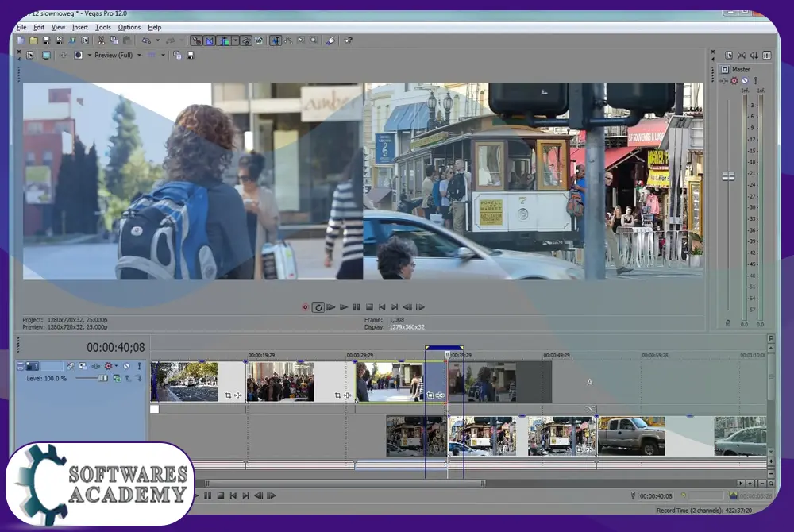Create a new project from toolbar
Screen dimensions: 794x532
tap(21, 40)
